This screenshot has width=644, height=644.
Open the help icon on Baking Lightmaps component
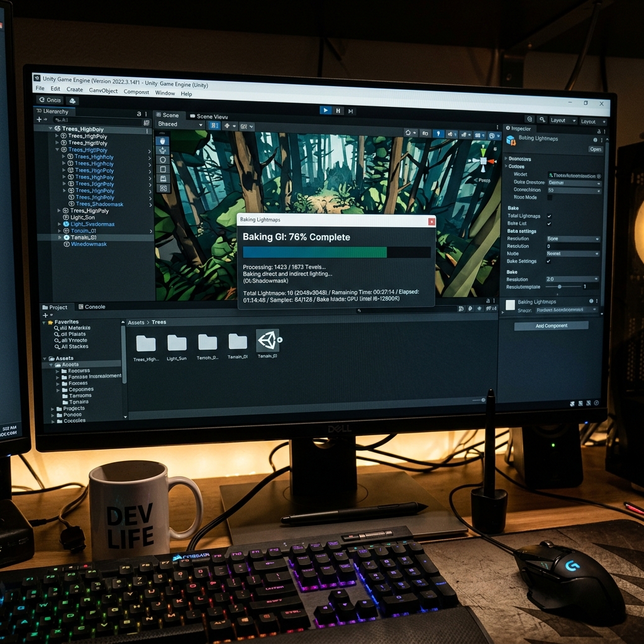pos(591,301)
